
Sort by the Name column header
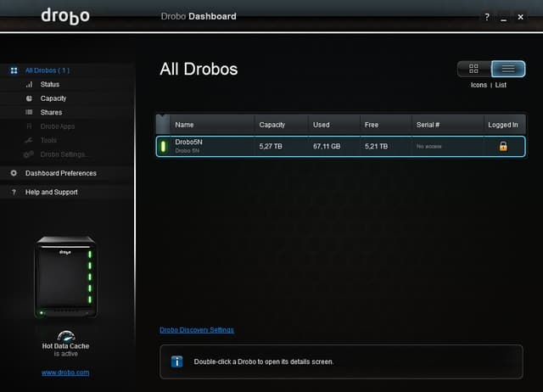[212, 125]
